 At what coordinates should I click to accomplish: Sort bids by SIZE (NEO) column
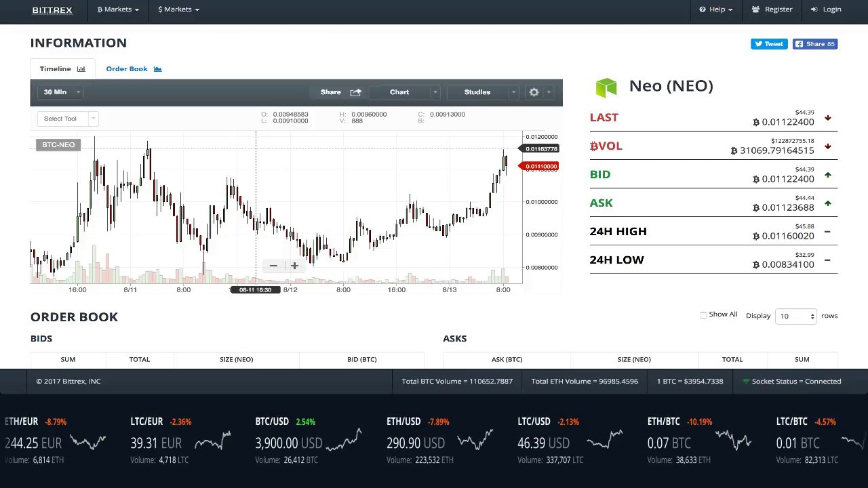236,359
